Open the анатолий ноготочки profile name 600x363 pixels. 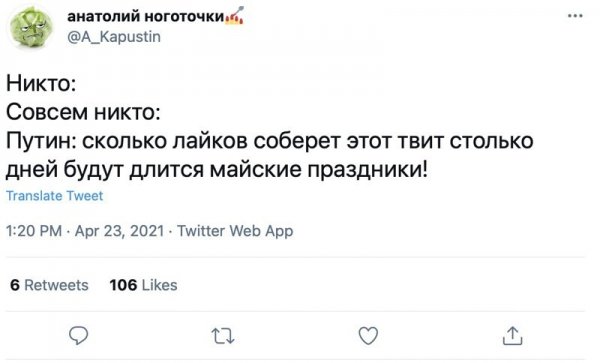[x=146, y=16]
